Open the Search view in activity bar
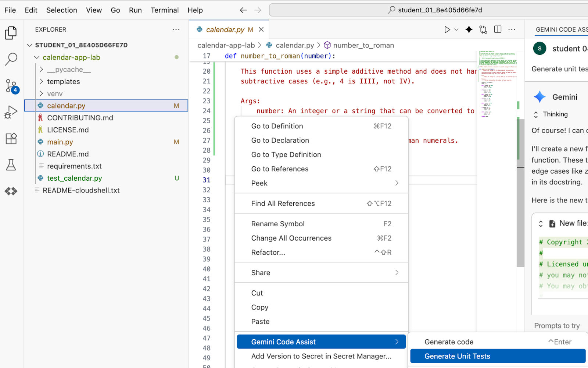Image resolution: width=588 pixels, height=368 pixels. click(x=11, y=59)
